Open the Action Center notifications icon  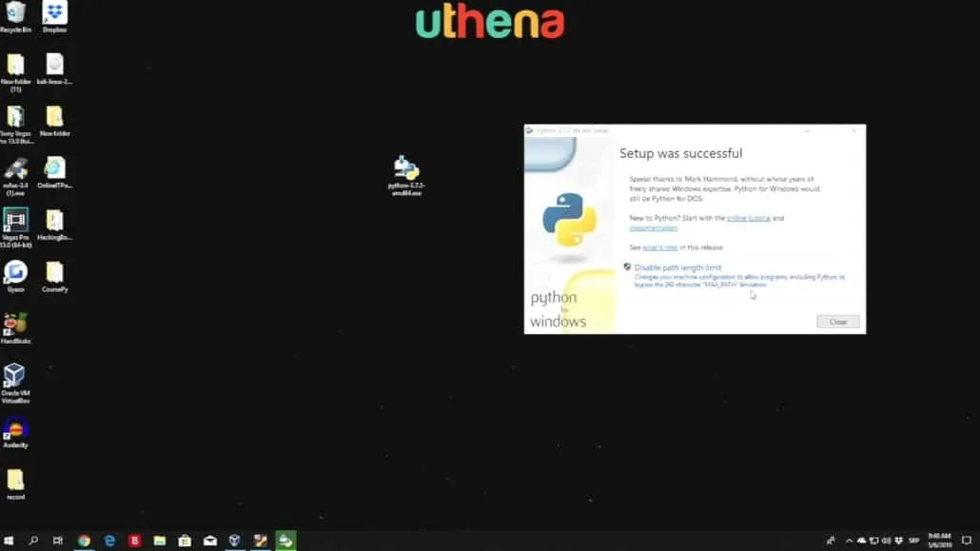[967, 541]
